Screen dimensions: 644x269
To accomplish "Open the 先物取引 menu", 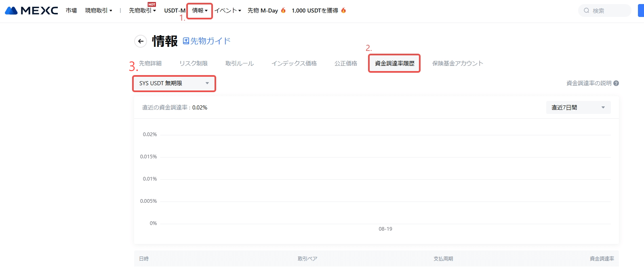I will [x=142, y=11].
